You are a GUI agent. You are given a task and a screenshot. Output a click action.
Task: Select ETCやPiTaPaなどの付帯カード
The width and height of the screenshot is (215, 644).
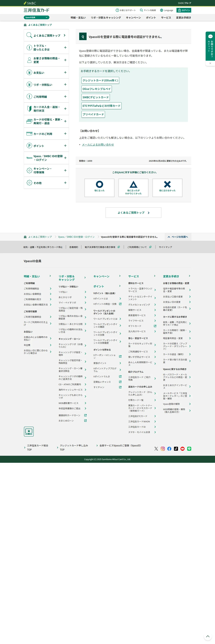pos(102,106)
